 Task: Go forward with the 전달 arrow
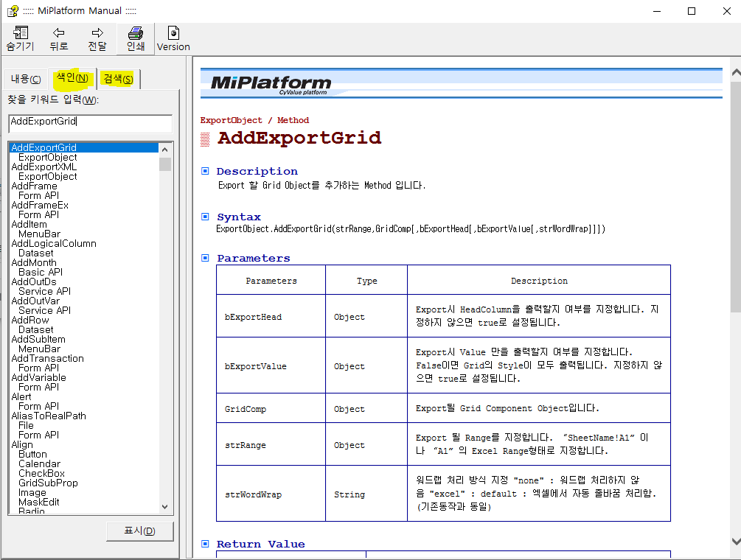97,39
